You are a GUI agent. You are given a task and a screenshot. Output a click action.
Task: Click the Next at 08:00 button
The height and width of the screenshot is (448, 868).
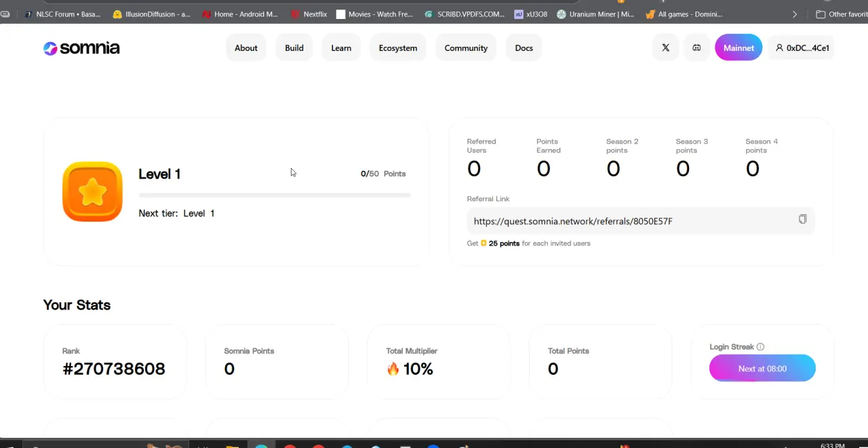point(762,368)
